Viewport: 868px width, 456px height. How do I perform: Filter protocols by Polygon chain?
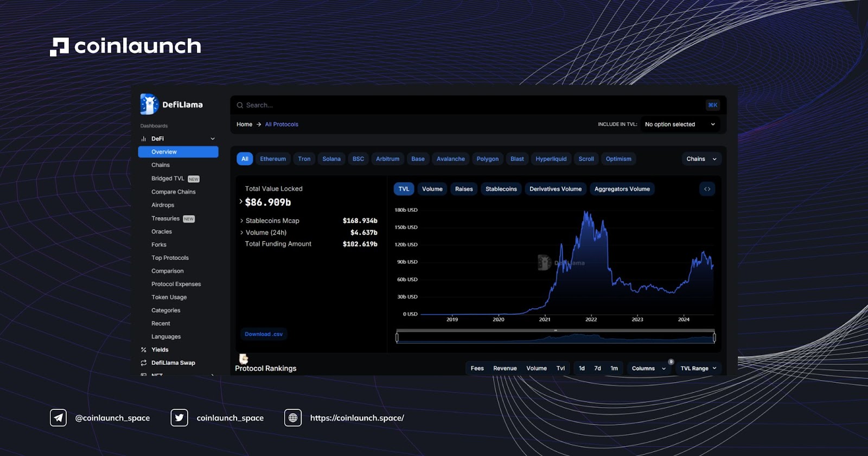click(488, 159)
